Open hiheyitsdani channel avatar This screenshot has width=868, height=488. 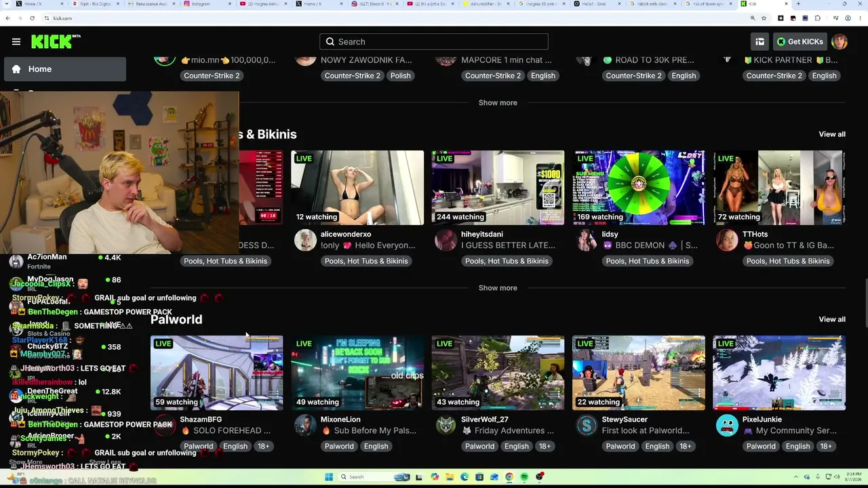tap(446, 240)
